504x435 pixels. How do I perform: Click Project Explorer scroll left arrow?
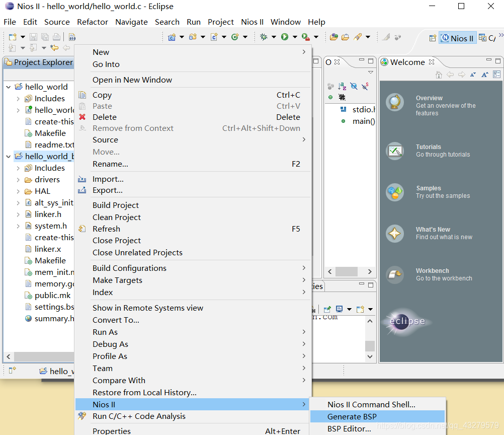pos(9,356)
